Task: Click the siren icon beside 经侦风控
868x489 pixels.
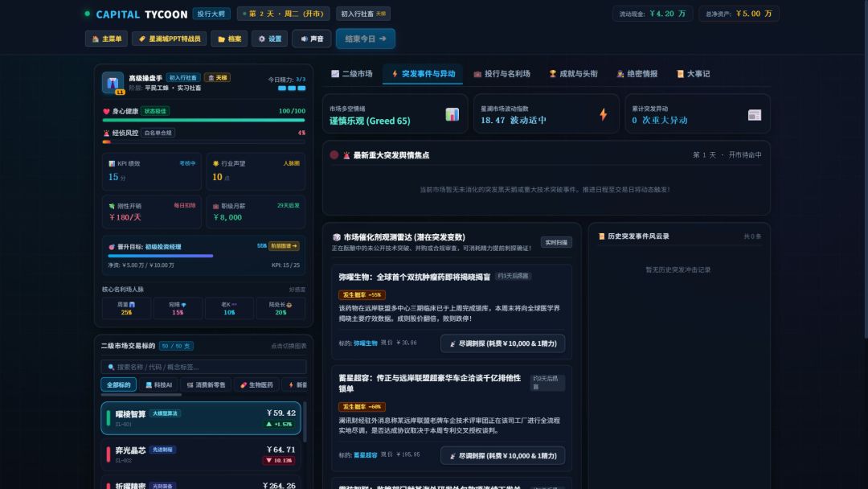Action: 106,133
